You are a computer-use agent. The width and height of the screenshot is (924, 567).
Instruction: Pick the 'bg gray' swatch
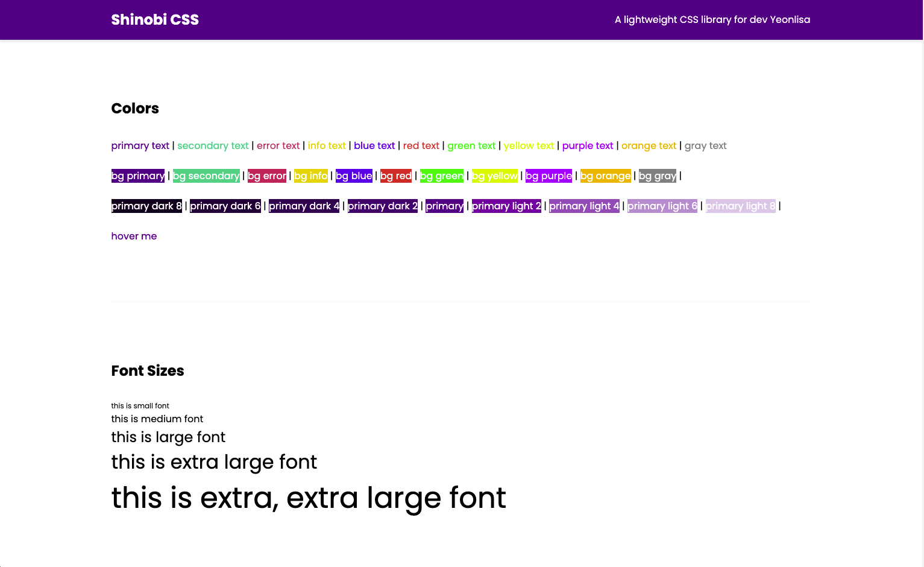pos(658,176)
